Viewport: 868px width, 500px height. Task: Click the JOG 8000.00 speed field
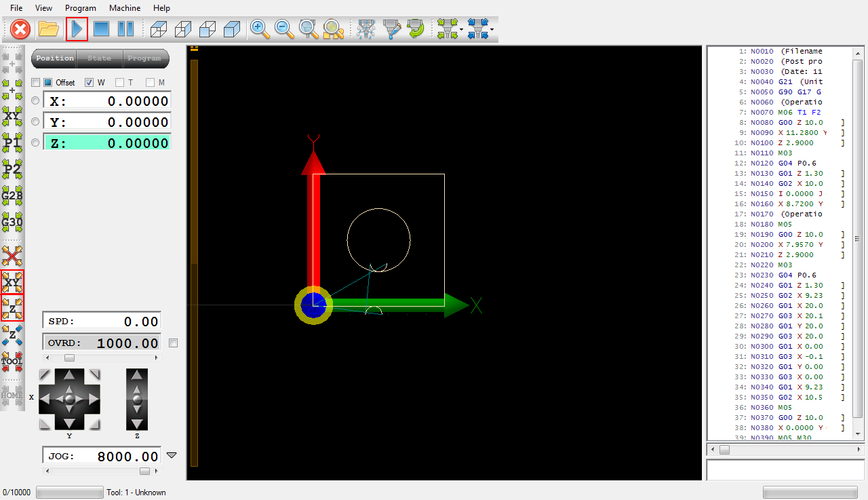102,457
